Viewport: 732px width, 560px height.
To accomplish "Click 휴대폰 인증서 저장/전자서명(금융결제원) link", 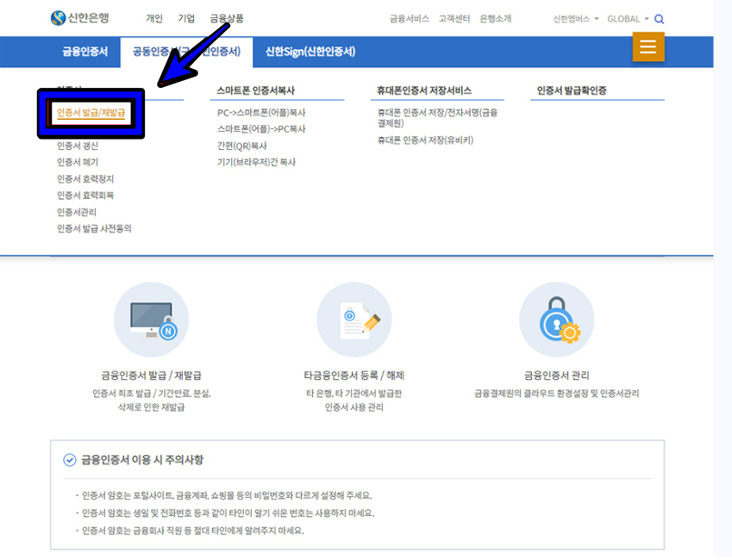I will click(437, 118).
